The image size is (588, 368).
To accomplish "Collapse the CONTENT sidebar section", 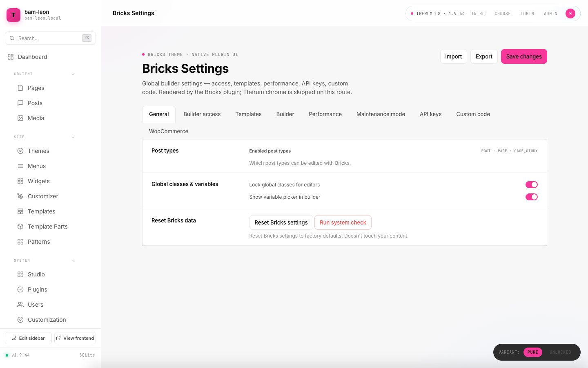I will (73, 74).
